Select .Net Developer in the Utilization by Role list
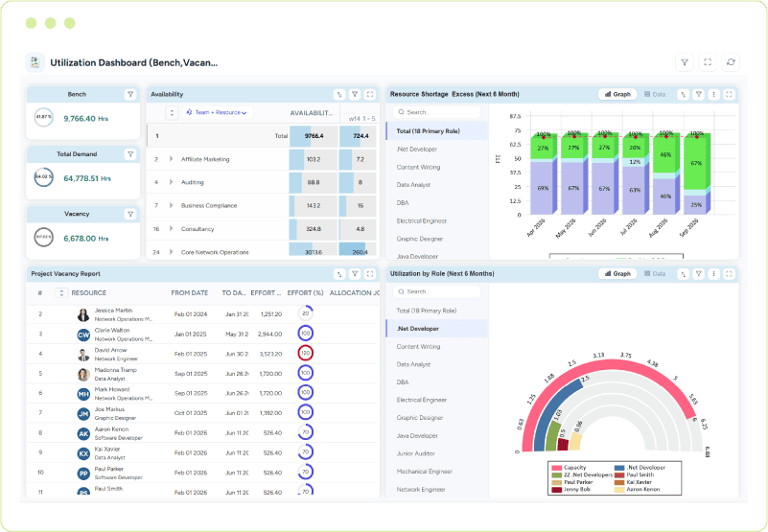Screen dimensions: 768x532 [x=437, y=329]
